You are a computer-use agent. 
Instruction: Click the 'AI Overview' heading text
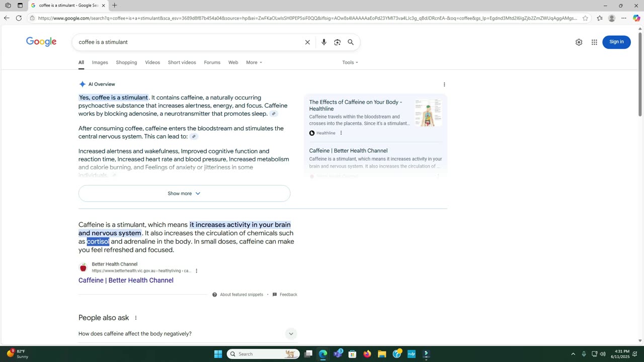[x=102, y=84]
